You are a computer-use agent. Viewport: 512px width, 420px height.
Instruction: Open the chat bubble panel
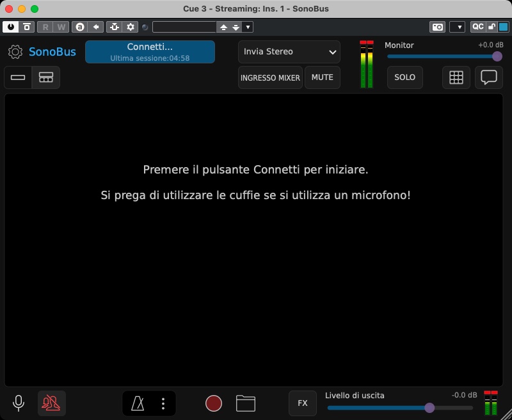[x=488, y=77]
